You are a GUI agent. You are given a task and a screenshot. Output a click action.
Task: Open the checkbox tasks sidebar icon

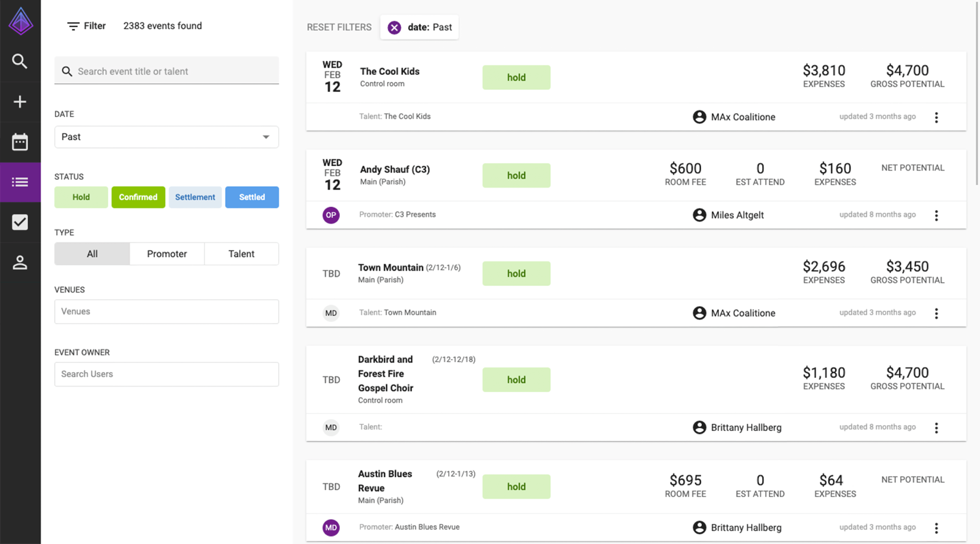pos(20,222)
